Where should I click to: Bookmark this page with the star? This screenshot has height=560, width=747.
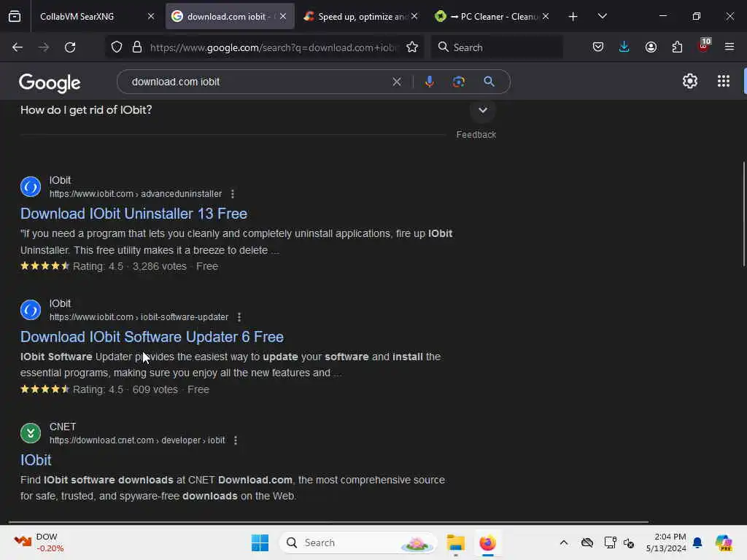coord(412,47)
